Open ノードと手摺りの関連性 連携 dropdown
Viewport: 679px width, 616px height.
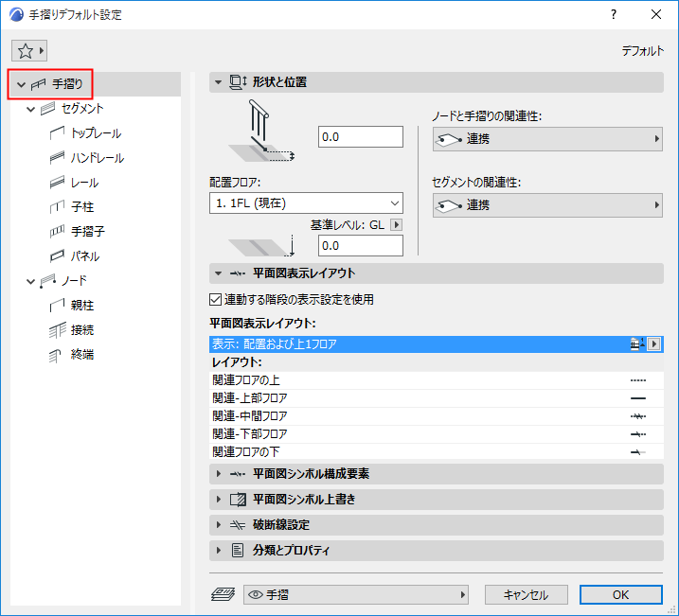[547, 139]
